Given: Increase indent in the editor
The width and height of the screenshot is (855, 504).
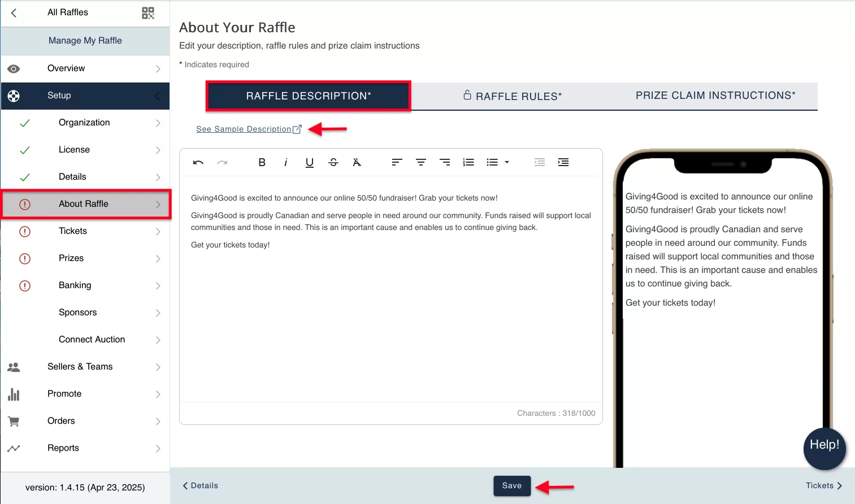Looking at the screenshot, I should [563, 162].
